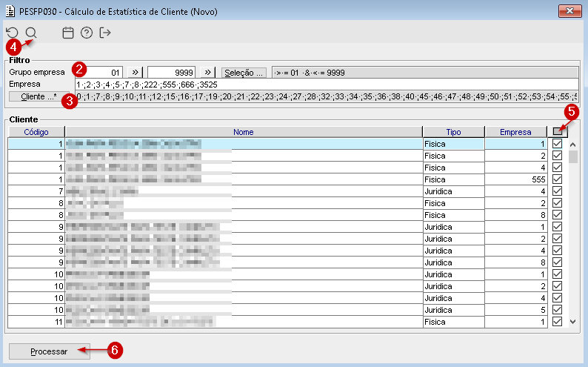
Task: Uncheck client 7 Juridica empresa 4 checkbox
Action: 557,191
